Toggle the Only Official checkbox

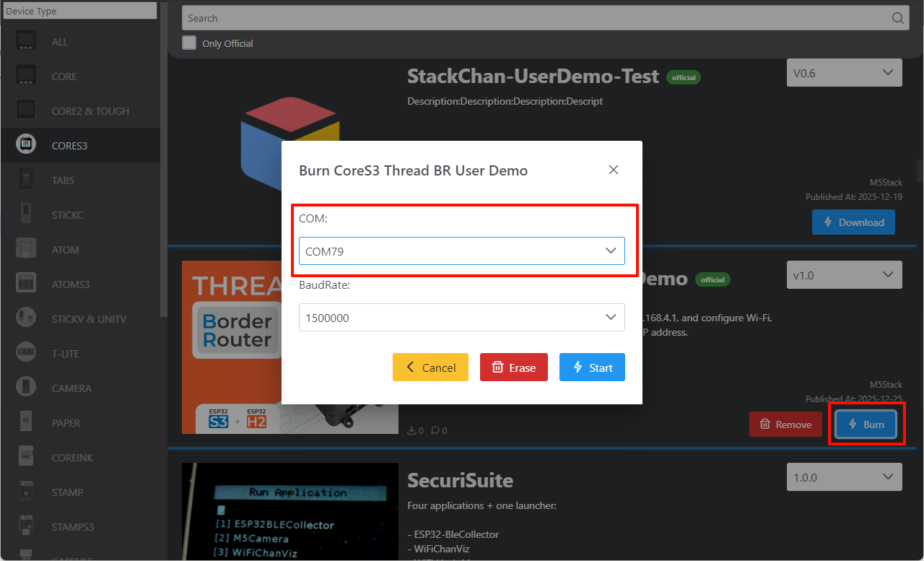tap(189, 43)
